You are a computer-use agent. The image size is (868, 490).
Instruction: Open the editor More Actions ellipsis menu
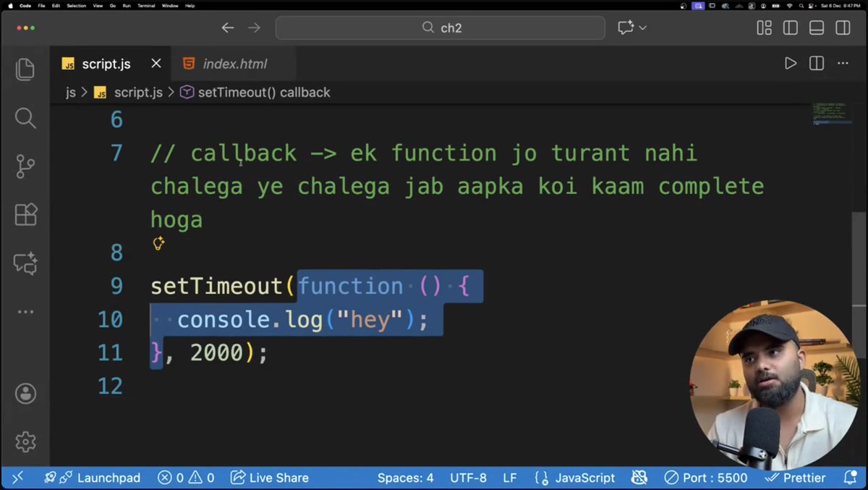(843, 64)
